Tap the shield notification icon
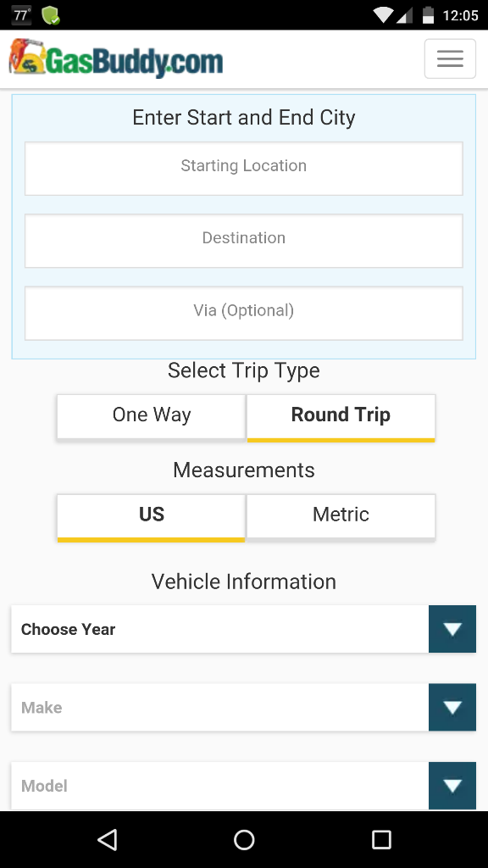This screenshot has width=488, height=868. (x=51, y=15)
